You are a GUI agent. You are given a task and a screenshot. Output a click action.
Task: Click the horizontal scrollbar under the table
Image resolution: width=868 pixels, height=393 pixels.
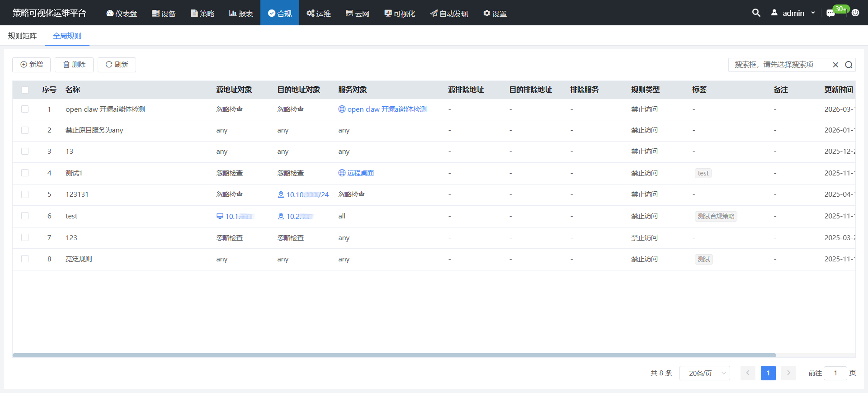click(394, 355)
